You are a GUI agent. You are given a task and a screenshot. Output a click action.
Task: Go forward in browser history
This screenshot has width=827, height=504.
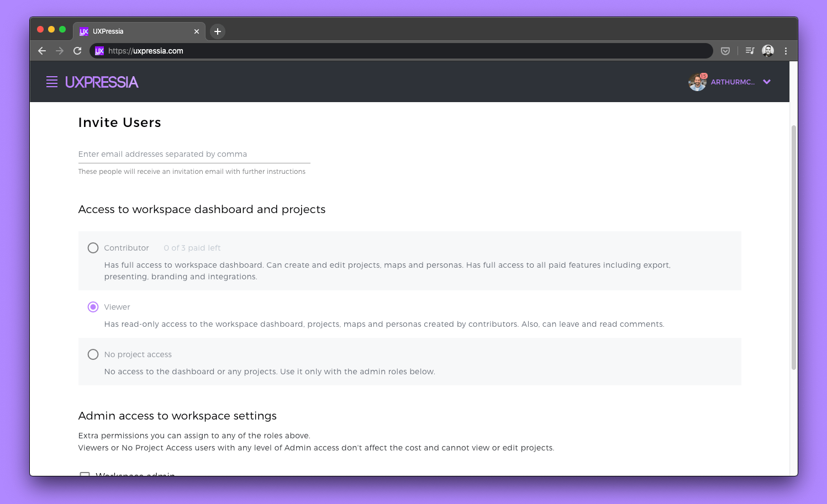pyautogui.click(x=60, y=51)
